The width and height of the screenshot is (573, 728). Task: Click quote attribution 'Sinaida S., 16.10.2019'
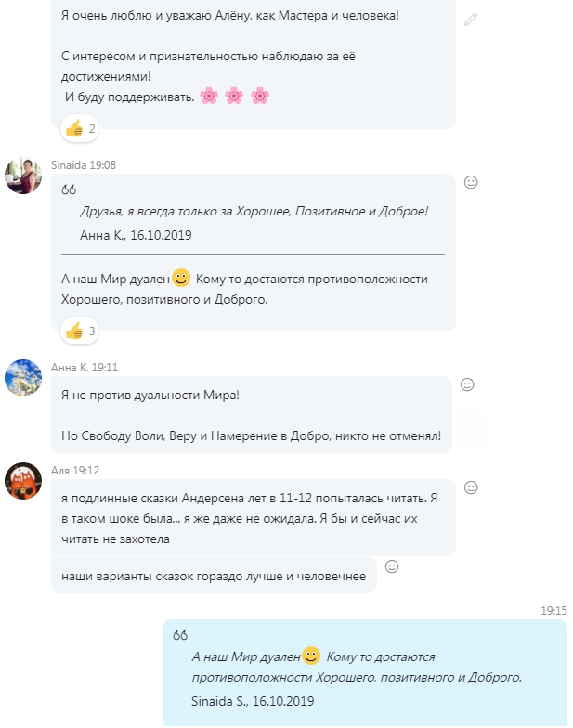tap(253, 701)
